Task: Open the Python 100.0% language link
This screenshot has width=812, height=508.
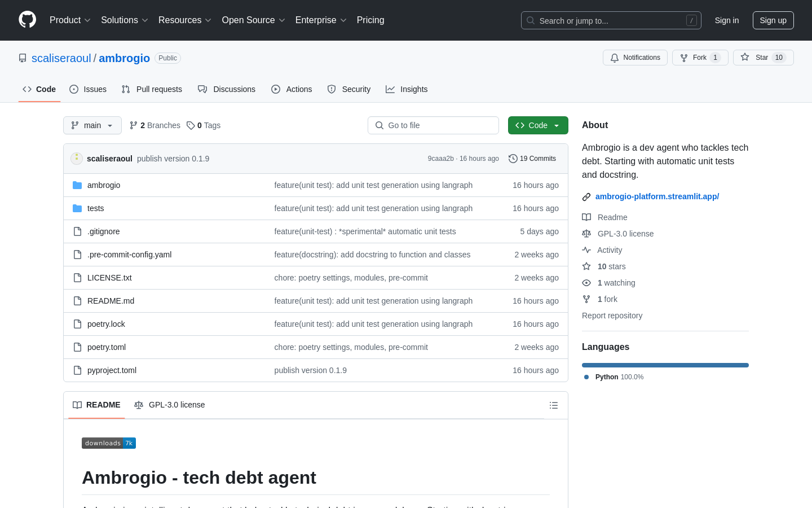Action: coord(614,377)
